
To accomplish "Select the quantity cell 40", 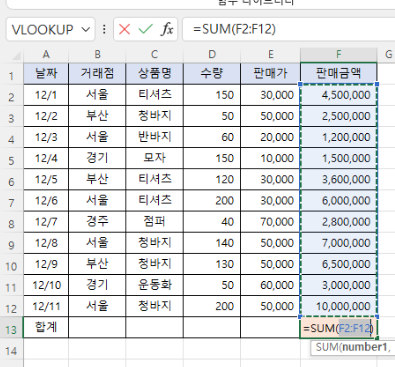I will tap(212, 222).
